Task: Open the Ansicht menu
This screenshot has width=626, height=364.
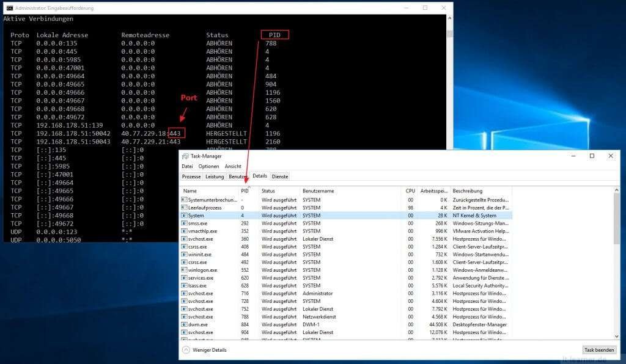Action: pos(233,166)
